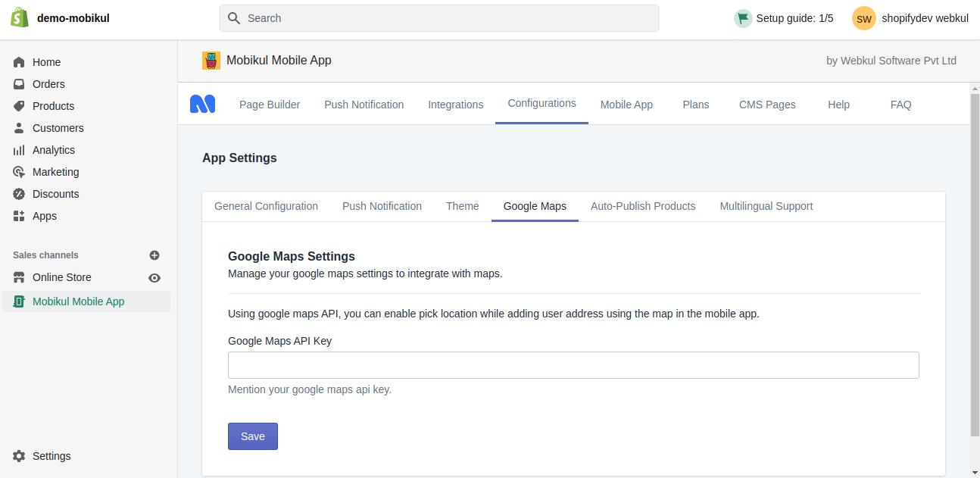Click the scrollbar down arrow

pos(975,472)
